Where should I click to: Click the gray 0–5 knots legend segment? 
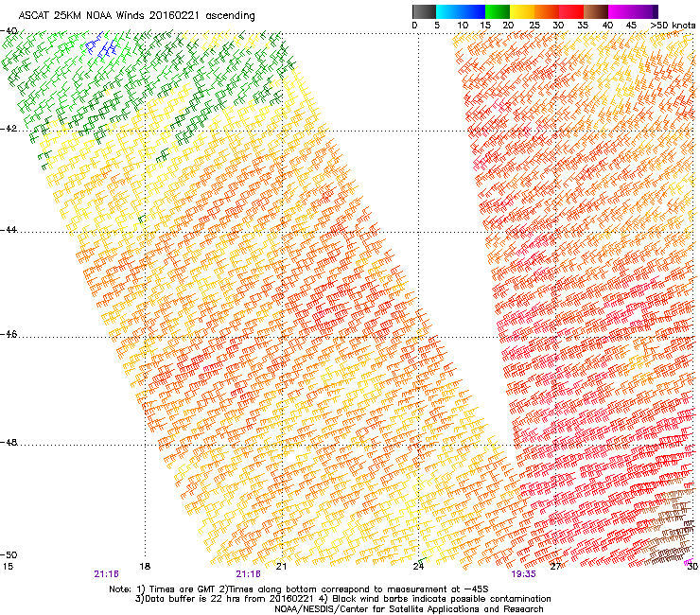pyautogui.click(x=424, y=11)
